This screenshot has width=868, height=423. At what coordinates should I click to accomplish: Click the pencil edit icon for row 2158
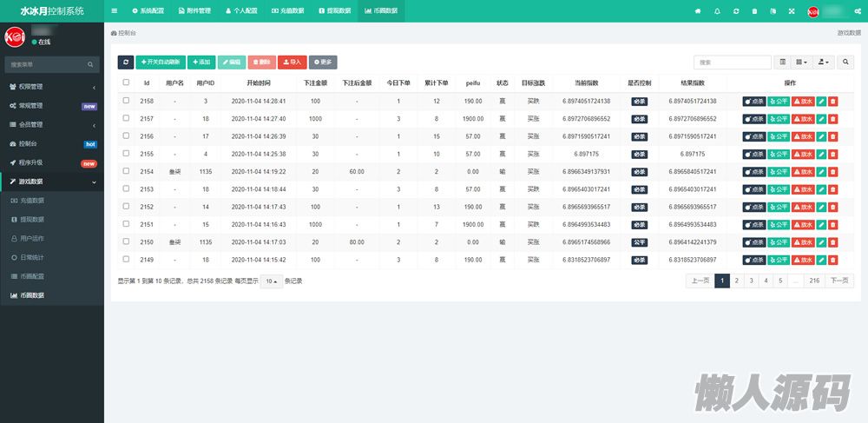coord(821,102)
